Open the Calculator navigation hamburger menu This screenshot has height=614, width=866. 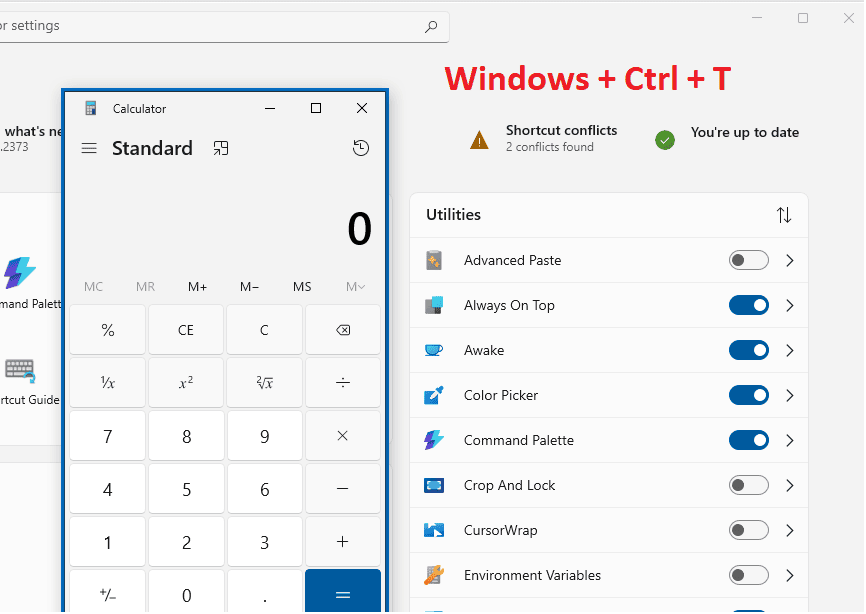89,148
